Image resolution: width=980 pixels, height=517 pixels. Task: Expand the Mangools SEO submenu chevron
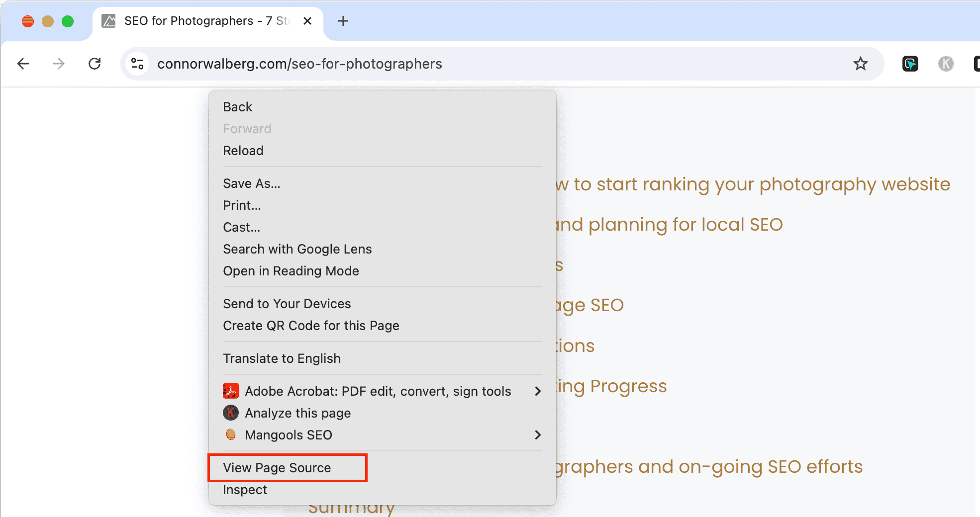click(537, 435)
